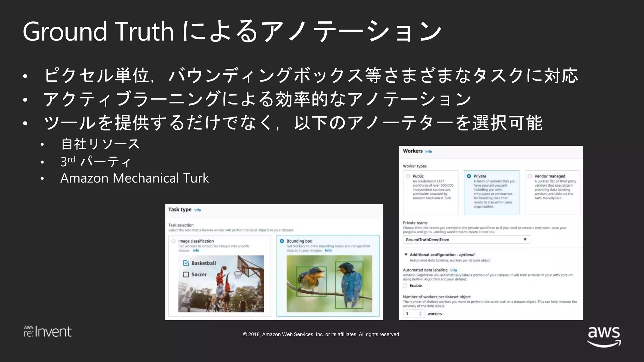Open Info link beside Automated data labeling
This screenshot has height=362, width=644.
pos(453,270)
